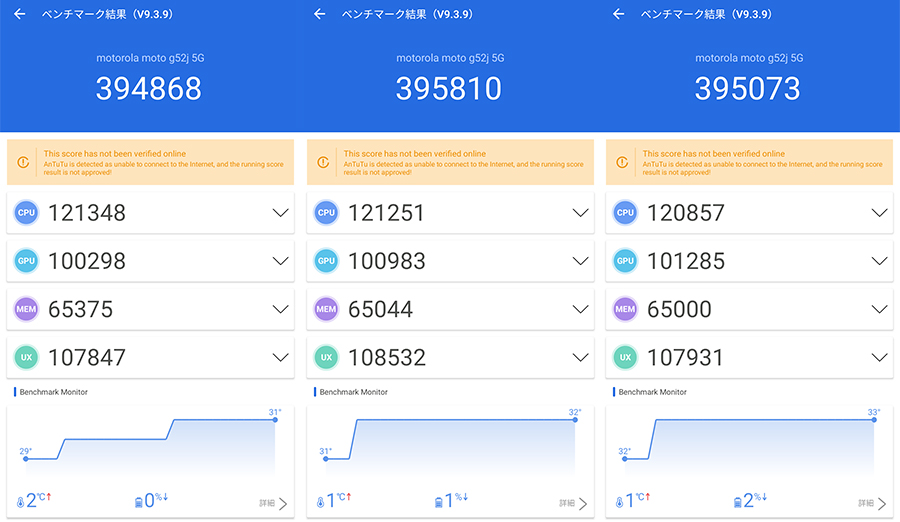Expand the UX 108532 score row
Screen dimensions: 900x522
click(580, 358)
